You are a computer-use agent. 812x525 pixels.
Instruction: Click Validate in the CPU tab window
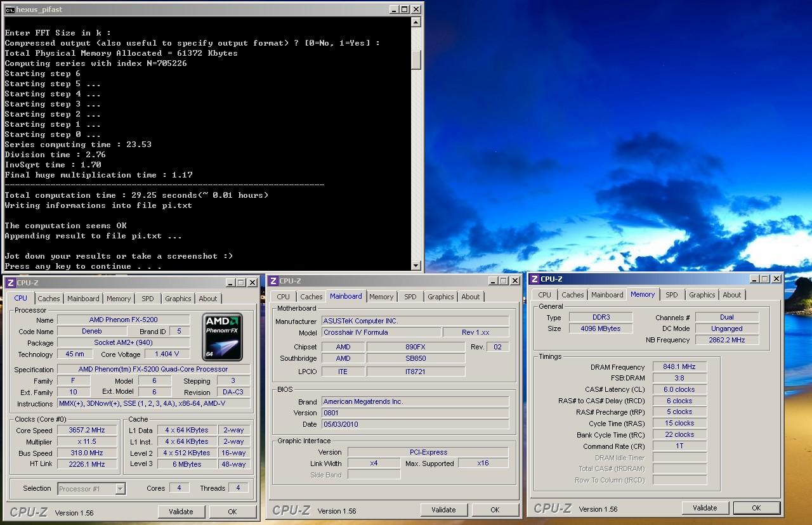click(181, 512)
